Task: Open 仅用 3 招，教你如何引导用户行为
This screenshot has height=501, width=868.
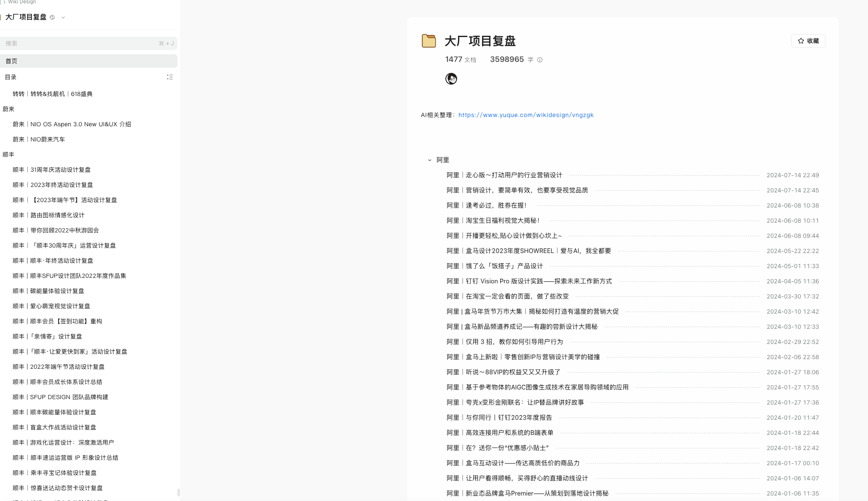Action: [505, 342]
